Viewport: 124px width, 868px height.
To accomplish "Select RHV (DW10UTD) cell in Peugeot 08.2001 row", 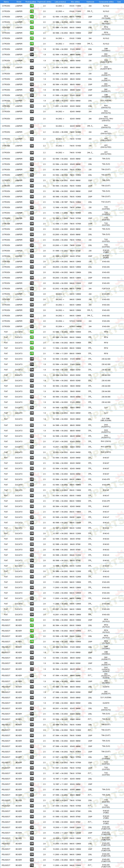I will click(106, 708).
